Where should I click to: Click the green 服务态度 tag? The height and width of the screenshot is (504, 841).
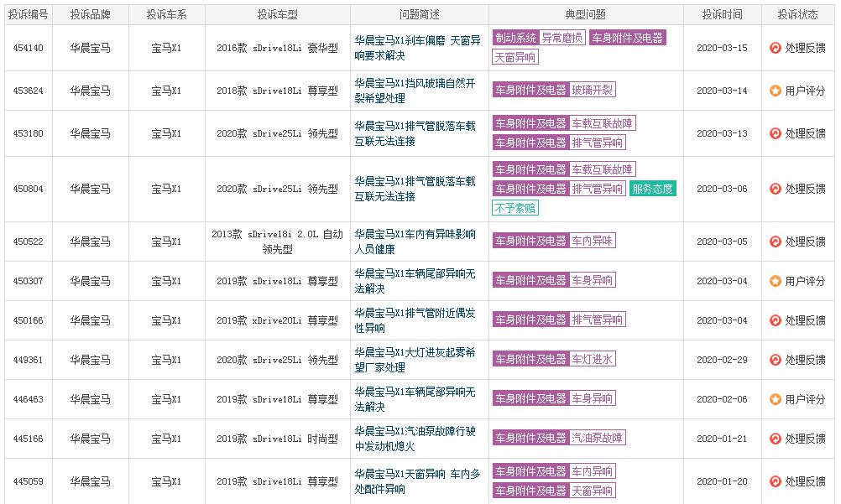(652, 189)
